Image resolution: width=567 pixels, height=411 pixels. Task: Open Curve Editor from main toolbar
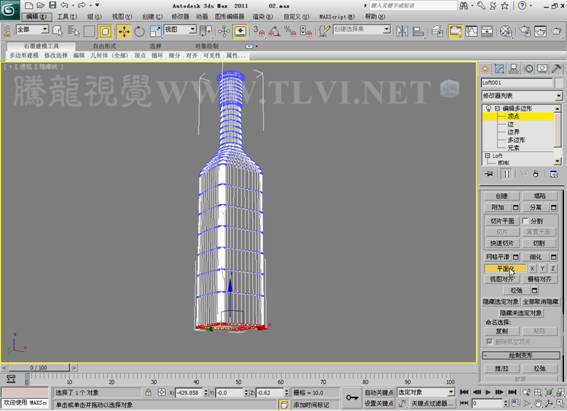coord(471,31)
